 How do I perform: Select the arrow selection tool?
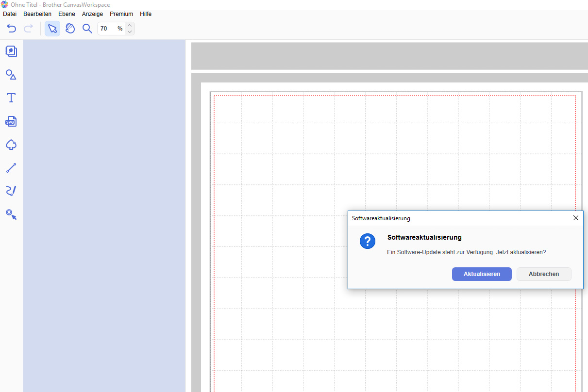(x=52, y=29)
